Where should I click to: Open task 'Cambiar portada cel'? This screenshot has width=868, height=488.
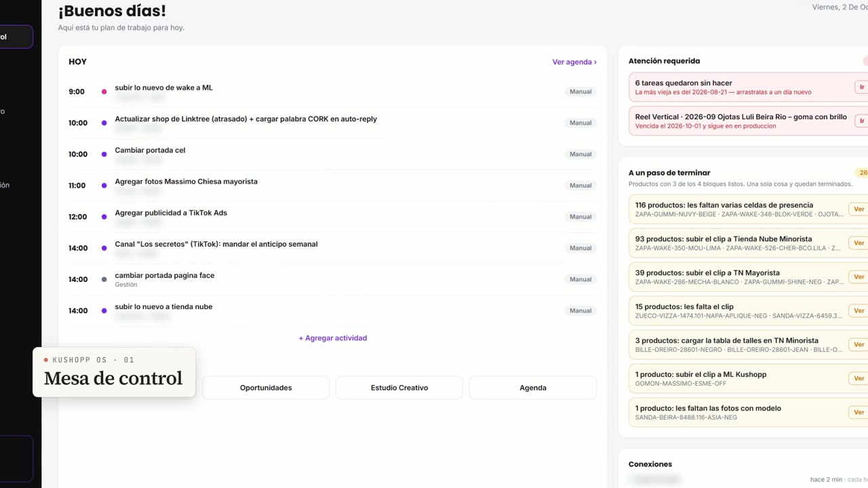150,150
